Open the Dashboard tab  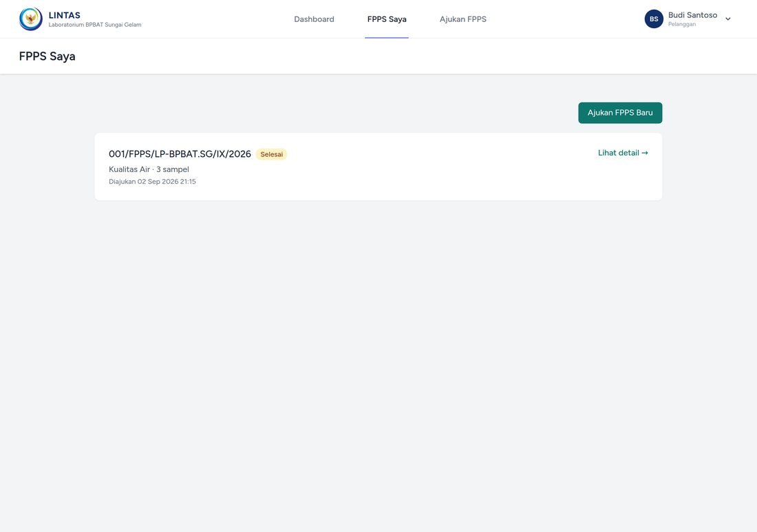314,19
